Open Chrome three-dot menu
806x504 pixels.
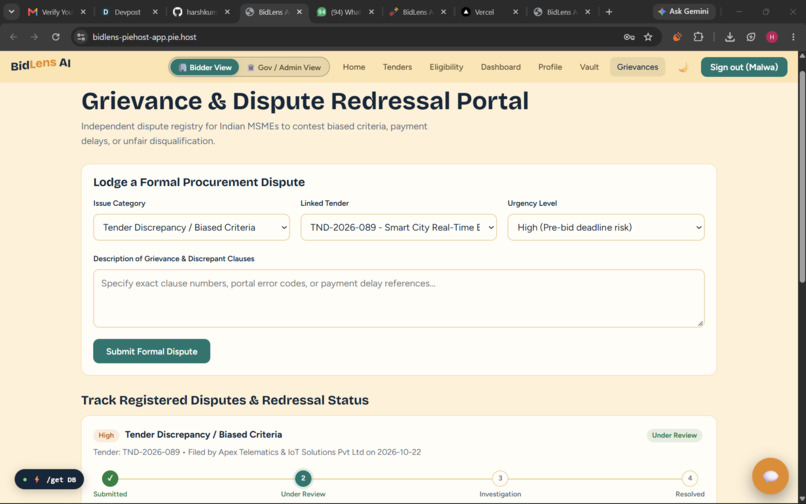pos(794,37)
